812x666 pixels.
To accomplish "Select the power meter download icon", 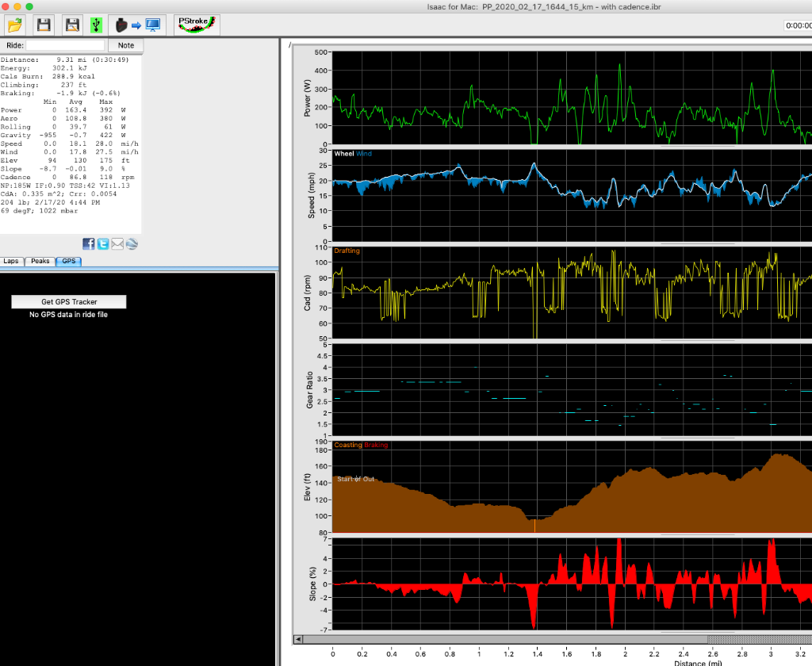I will click(x=121, y=25).
